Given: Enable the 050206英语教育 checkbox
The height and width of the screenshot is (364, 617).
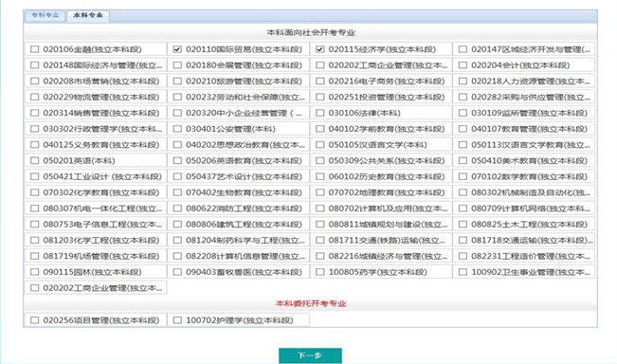Looking at the screenshot, I should point(177,160).
